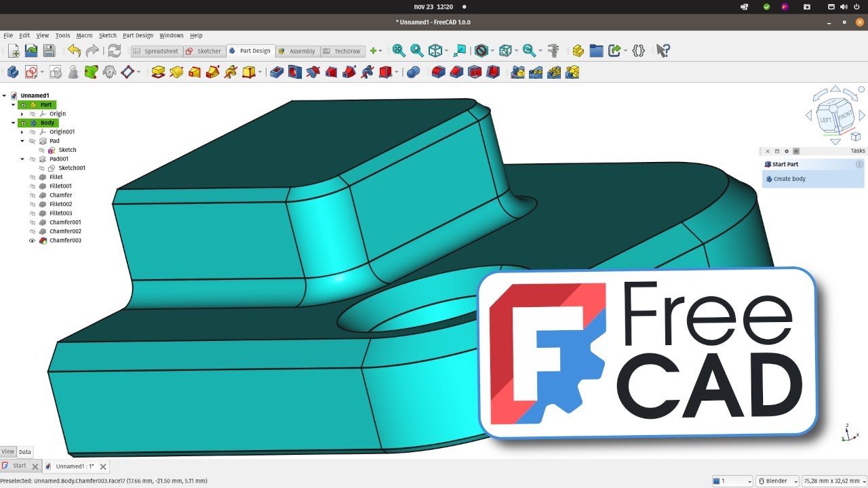Viewport: 868px width, 488px height.
Task: Open the Part Design menu
Action: click(138, 35)
